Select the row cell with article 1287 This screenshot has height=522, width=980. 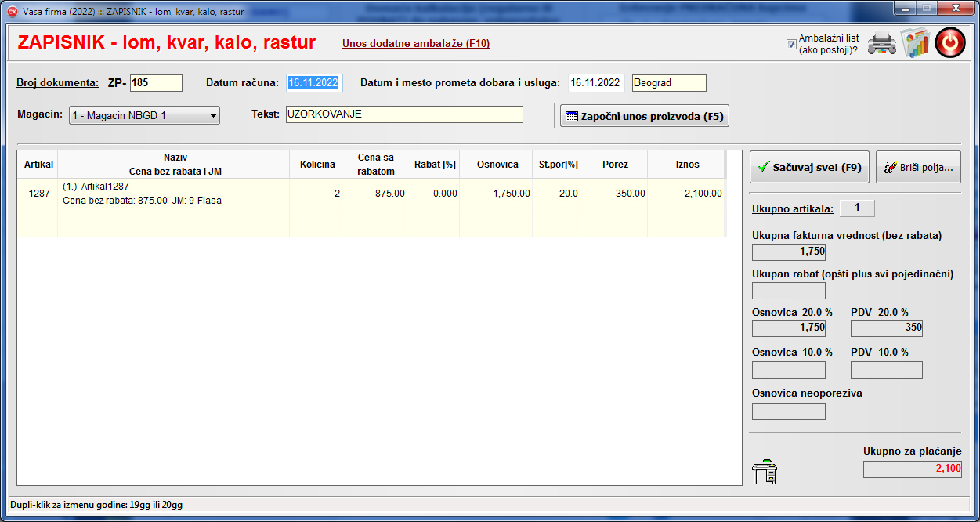[x=38, y=194]
